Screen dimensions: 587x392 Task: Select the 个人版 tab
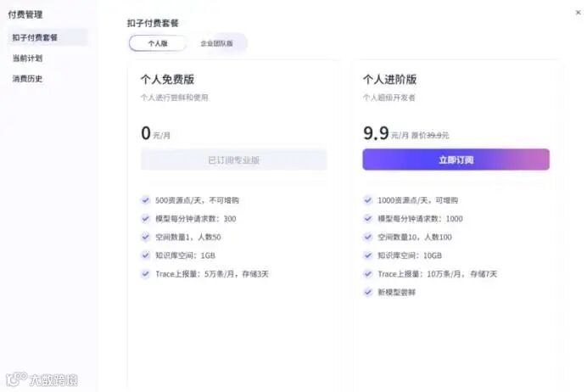click(x=157, y=43)
